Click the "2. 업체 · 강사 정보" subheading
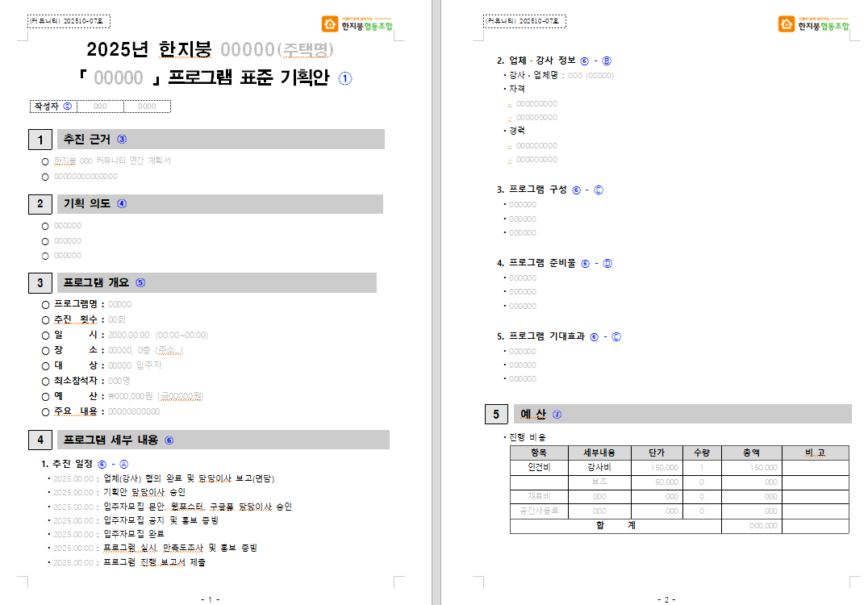 pos(536,60)
